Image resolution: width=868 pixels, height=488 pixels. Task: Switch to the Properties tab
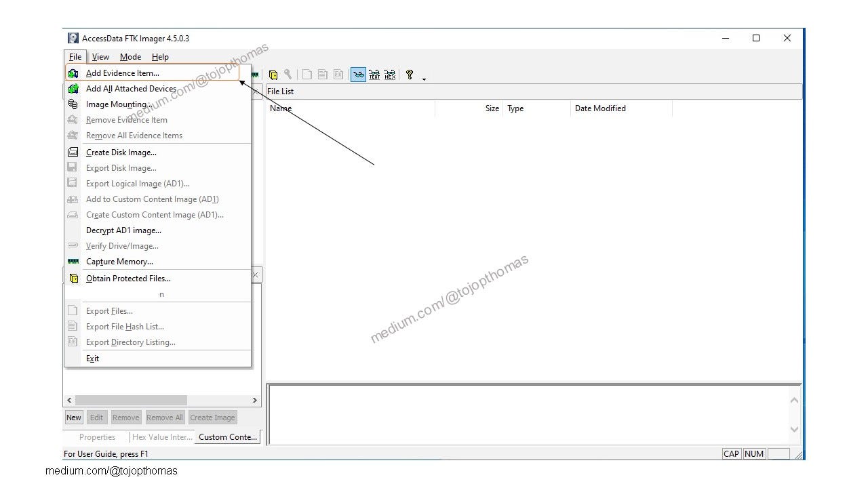click(x=97, y=437)
